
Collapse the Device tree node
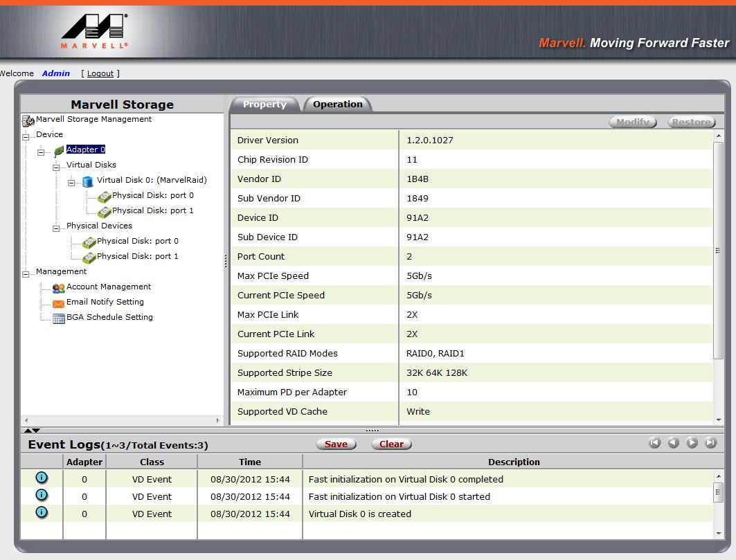[x=26, y=137]
